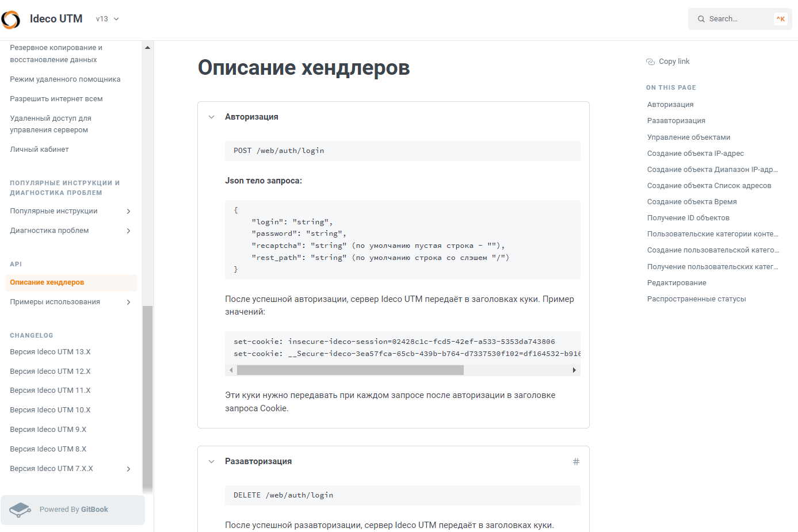Jump to Создание объекта Время section
The height and width of the screenshot is (532, 798).
[692, 202]
